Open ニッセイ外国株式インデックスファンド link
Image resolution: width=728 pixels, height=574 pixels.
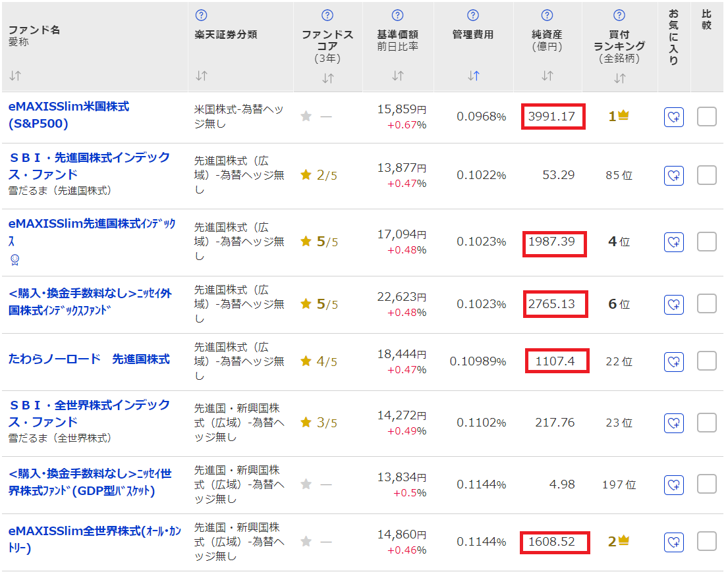coord(90,301)
